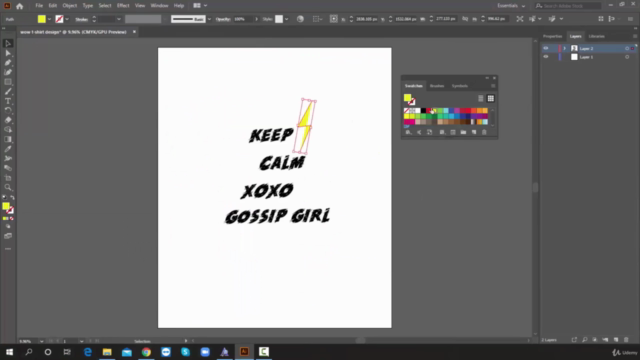Viewport: 640px width, 360px height.
Task: Click New Swatch icon in Swatches
Action: 474,132
